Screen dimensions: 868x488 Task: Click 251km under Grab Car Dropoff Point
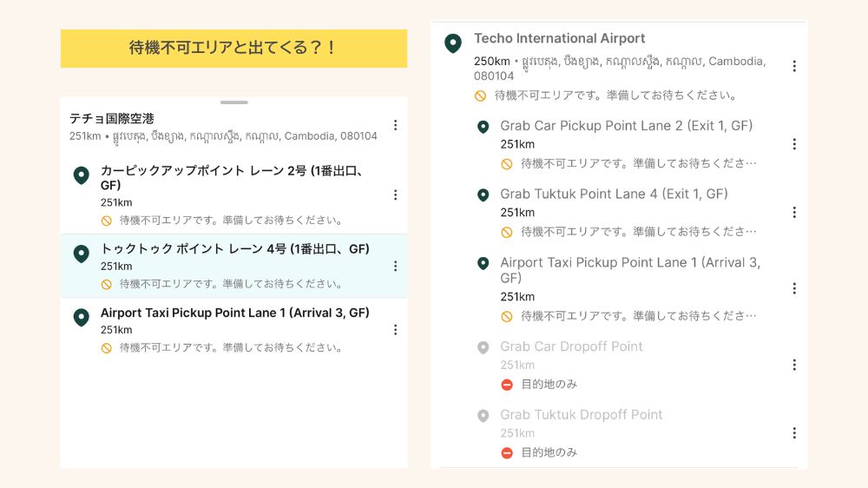point(517,365)
